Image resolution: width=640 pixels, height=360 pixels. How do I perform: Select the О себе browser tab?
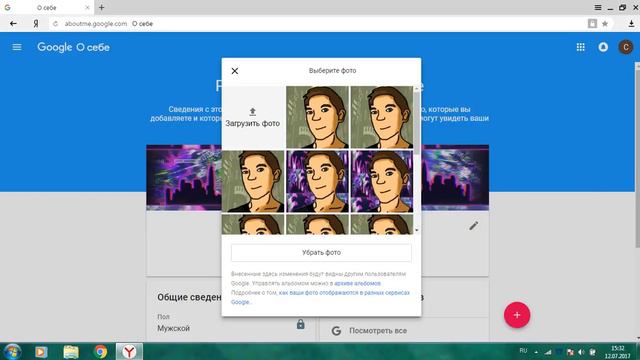tap(47, 7)
